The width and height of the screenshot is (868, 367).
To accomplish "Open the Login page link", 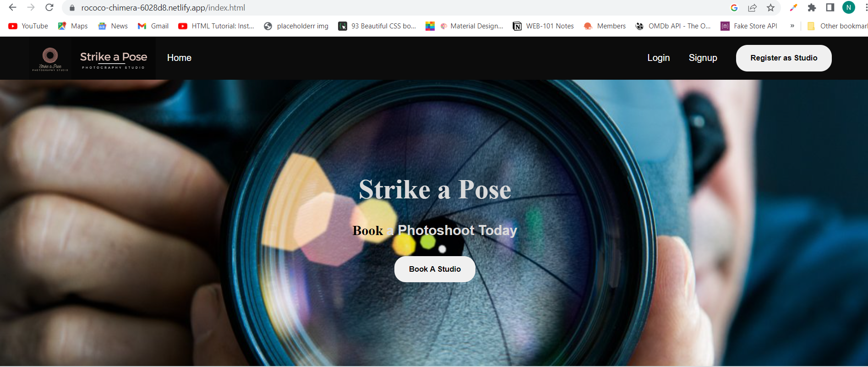I will pyautogui.click(x=659, y=58).
